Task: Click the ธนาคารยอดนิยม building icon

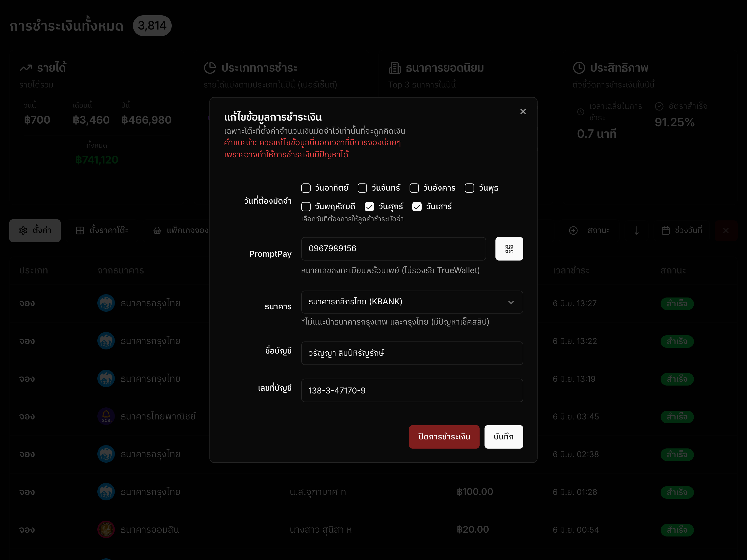Action: (395, 68)
